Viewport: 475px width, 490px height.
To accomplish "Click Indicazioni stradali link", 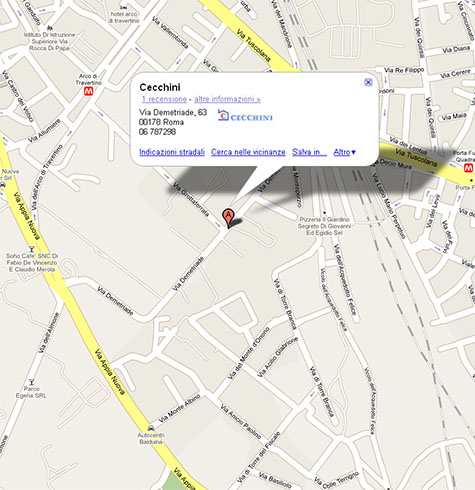I will pyautogui.click(x=172, y=152).
